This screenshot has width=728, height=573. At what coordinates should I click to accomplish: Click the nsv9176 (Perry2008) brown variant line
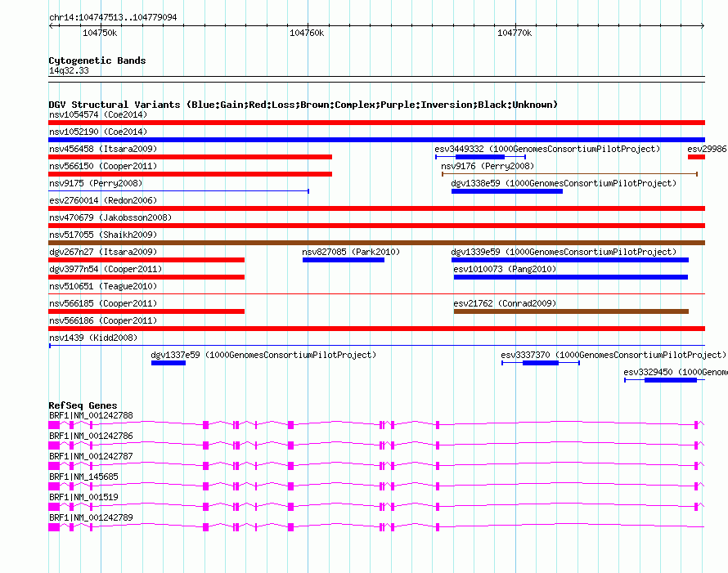tap(568, 174)
